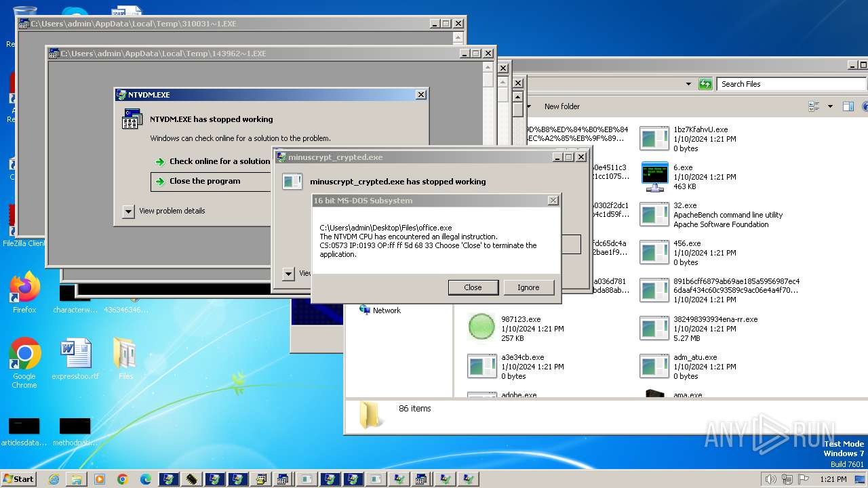Image resolution: width=868 pixels, height=488 pixels.
Task: Open the view options dropdown arrow
Action: tap(830, 106)
